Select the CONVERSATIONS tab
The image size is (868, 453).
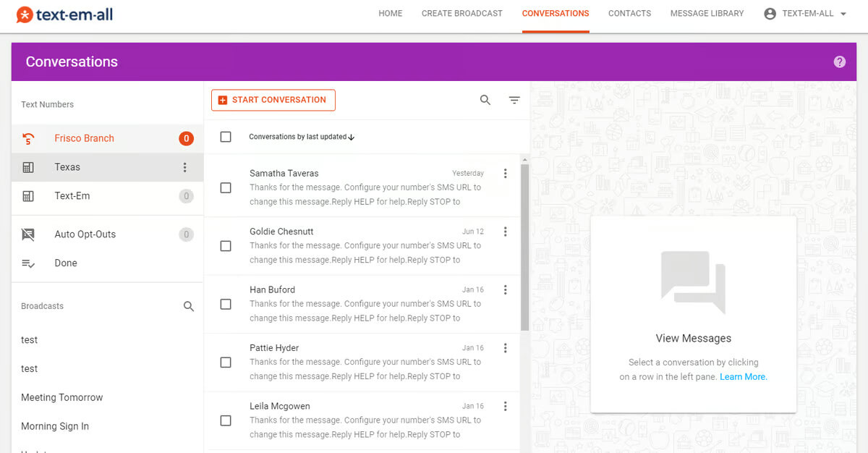[556, 14]
